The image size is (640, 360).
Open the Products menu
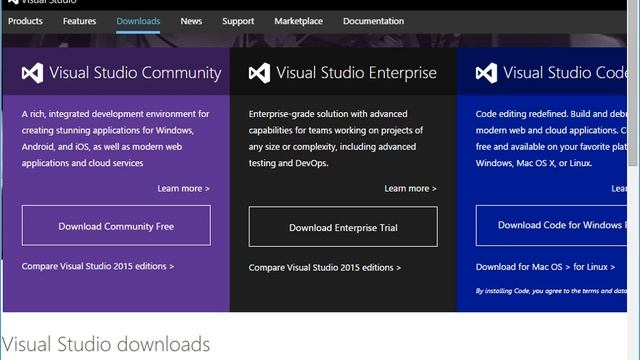[x=25, y=21]
